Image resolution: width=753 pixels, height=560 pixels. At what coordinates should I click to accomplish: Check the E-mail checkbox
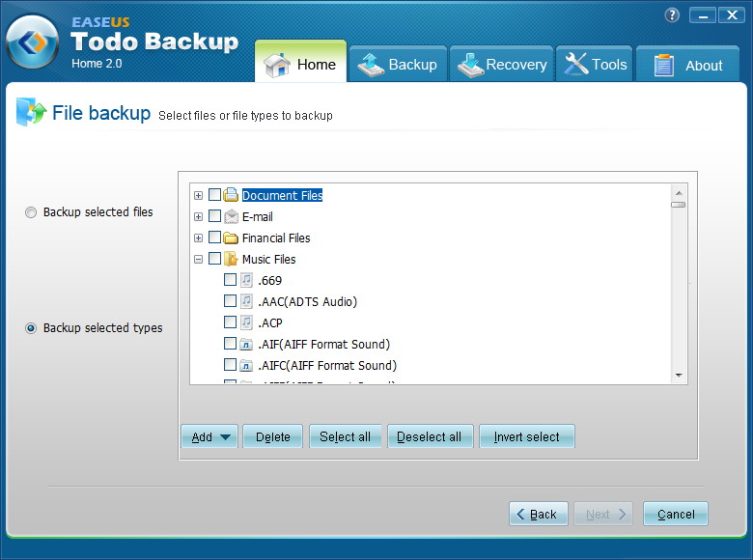point(214,215)
